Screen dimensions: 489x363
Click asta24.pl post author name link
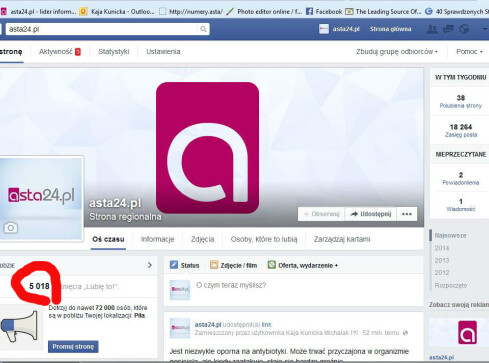(208, 324)
